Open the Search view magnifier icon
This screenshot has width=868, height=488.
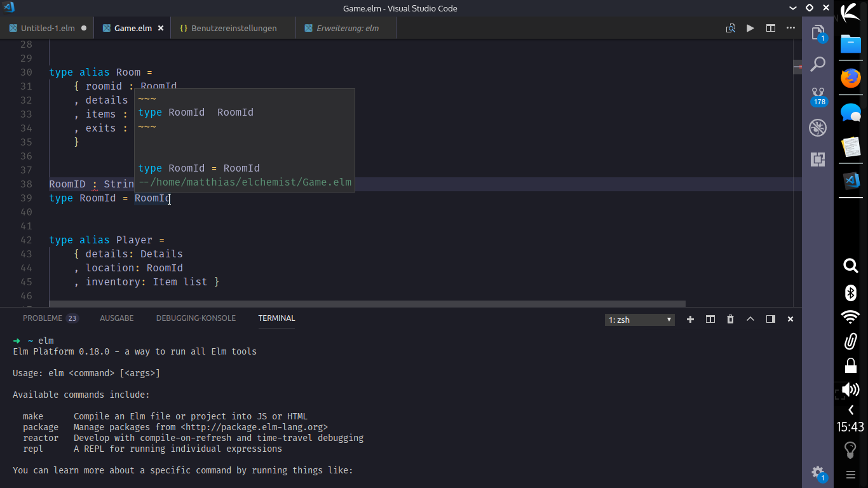818,64
